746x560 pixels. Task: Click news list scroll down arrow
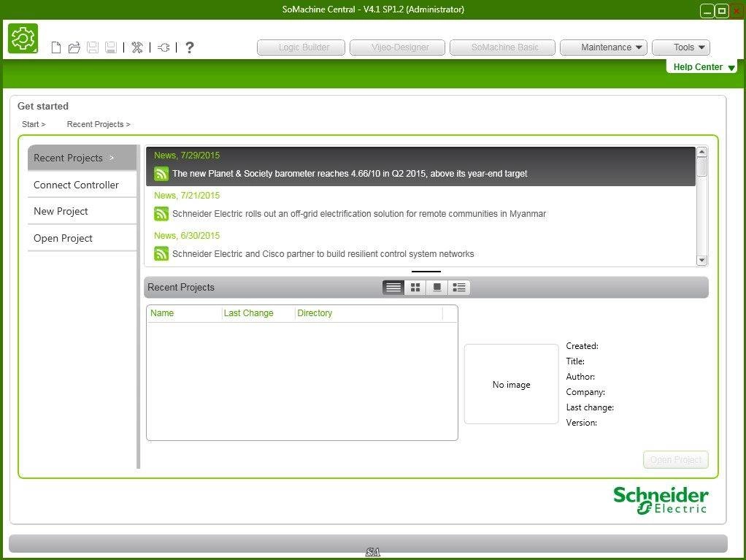[701, 260]
